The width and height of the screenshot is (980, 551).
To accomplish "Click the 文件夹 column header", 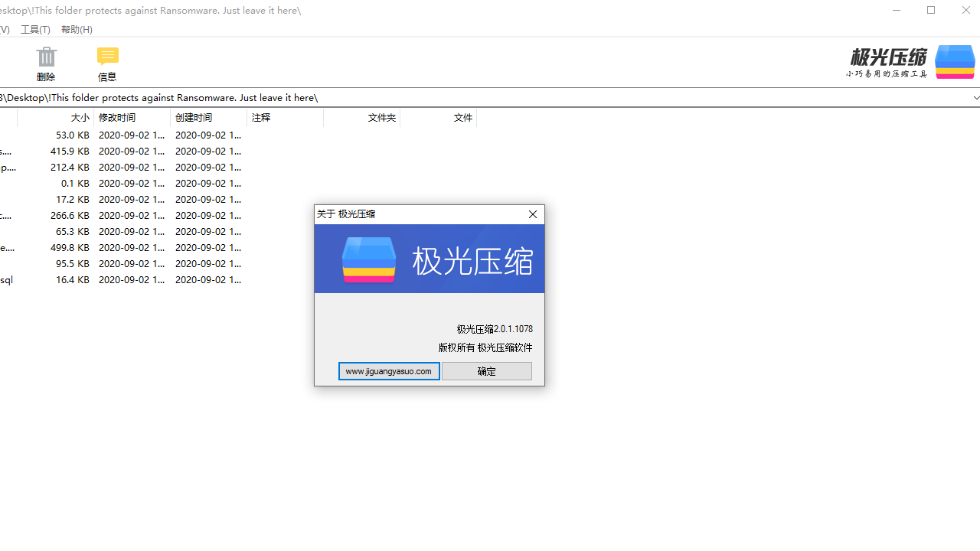I will 382,118.
